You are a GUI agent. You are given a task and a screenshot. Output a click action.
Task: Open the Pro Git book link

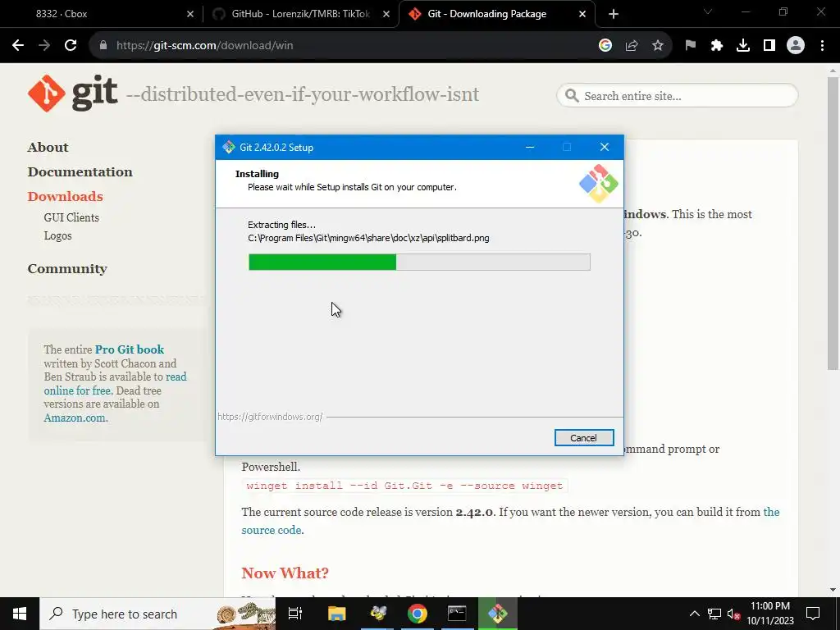130,349
